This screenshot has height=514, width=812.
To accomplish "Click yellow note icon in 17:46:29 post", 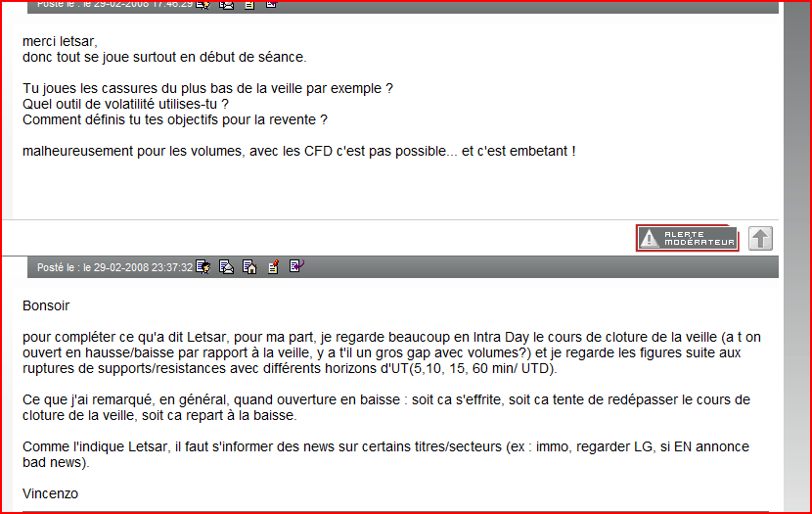I will tap(249, 4).
